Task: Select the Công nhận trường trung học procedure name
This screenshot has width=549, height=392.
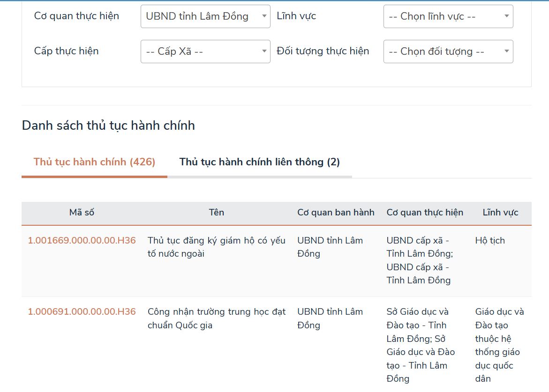Action: [x=216, y=318]
